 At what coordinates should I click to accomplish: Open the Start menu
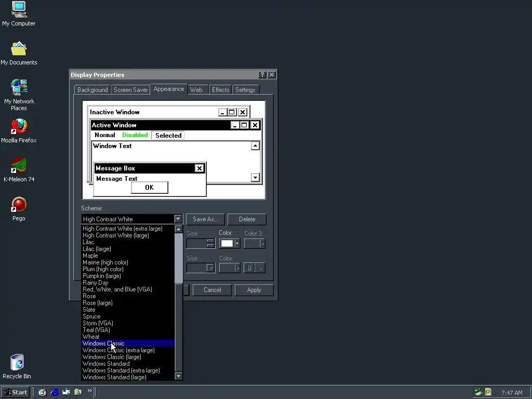(15, 392)
